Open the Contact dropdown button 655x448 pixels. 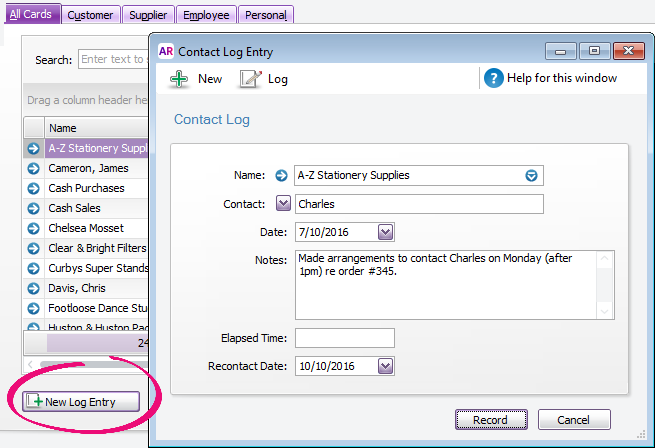(283, 204)
